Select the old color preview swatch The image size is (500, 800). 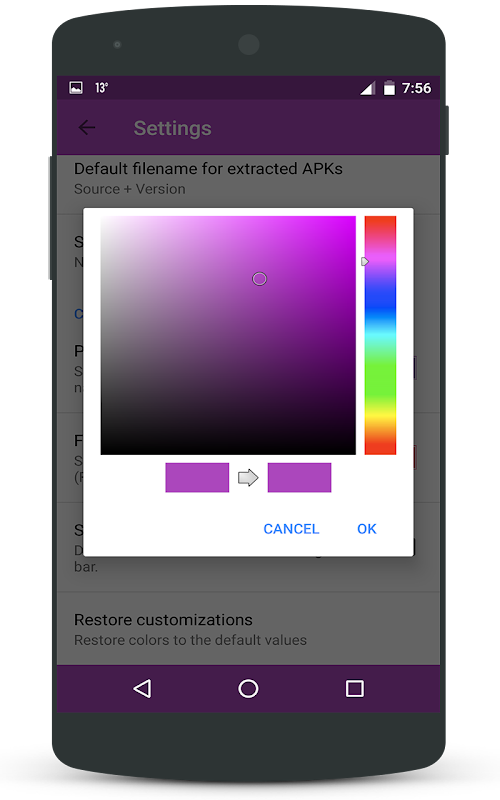pyautogui.click(x=197, y=478)
